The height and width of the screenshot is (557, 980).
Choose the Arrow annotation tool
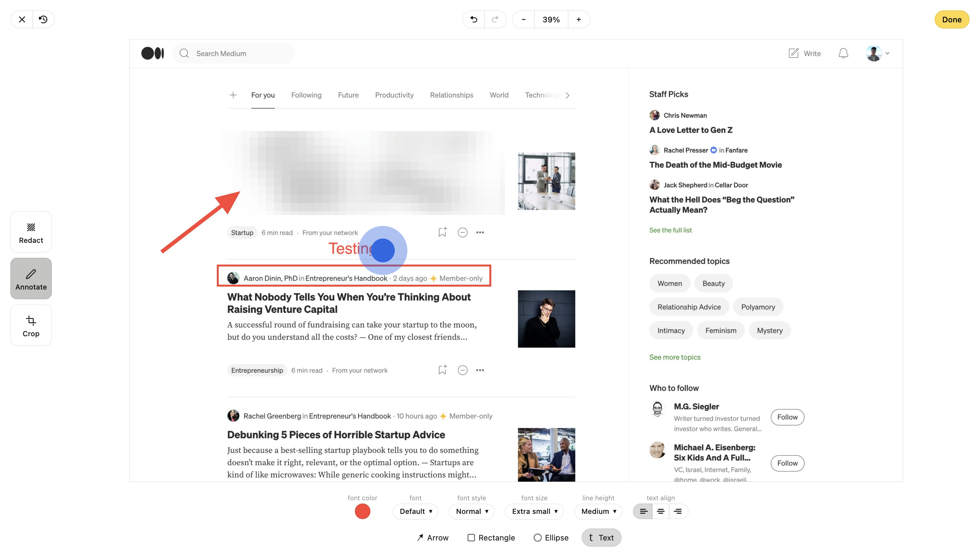pyautogui.click(x=432, y=538)
